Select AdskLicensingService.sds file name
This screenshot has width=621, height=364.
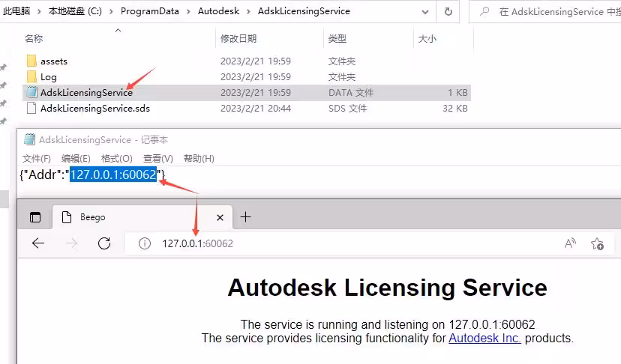95,109
